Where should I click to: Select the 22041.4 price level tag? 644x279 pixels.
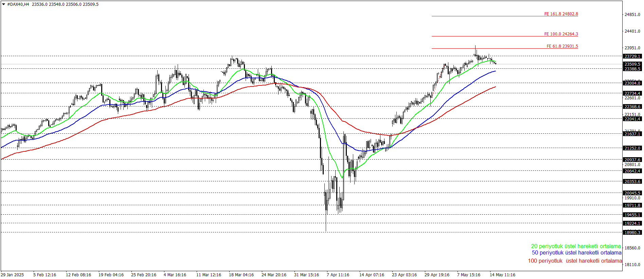632,119
